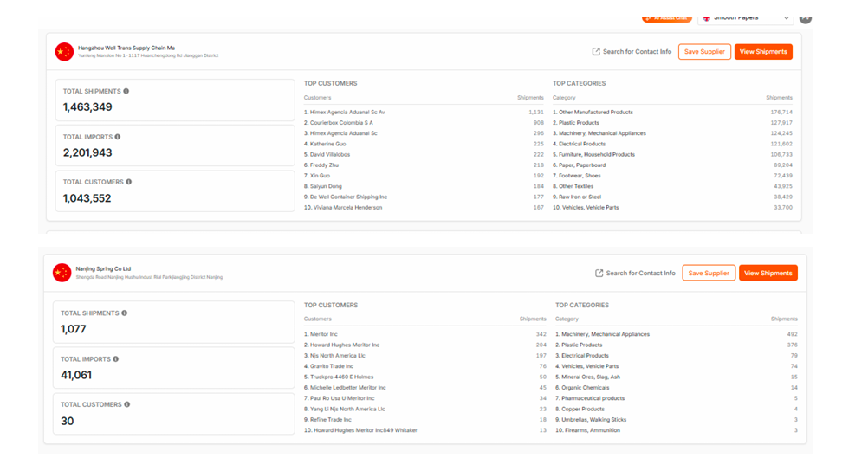868x471 pixels.
Task: Select the Saiyun Dong customer row
Action: (424, 186)
